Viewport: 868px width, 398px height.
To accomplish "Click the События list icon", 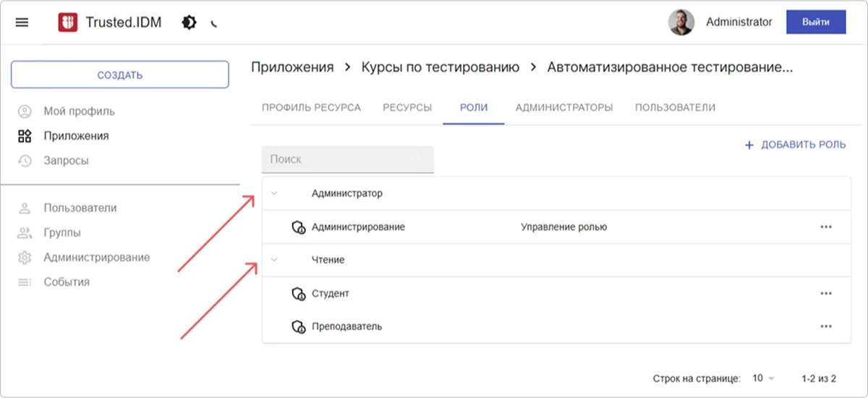I will pos(25,282).
